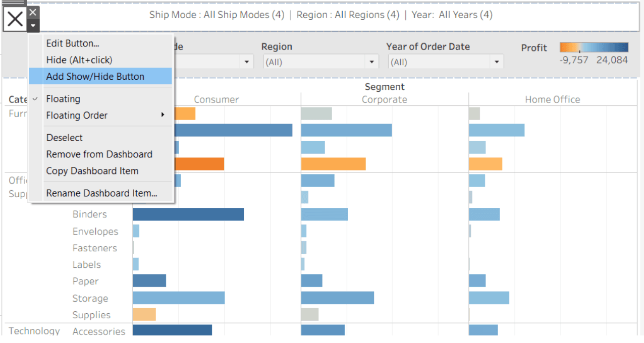Click Deselect in the context menu
This screenshot has width=644, height=343.
tap(64, 138)
